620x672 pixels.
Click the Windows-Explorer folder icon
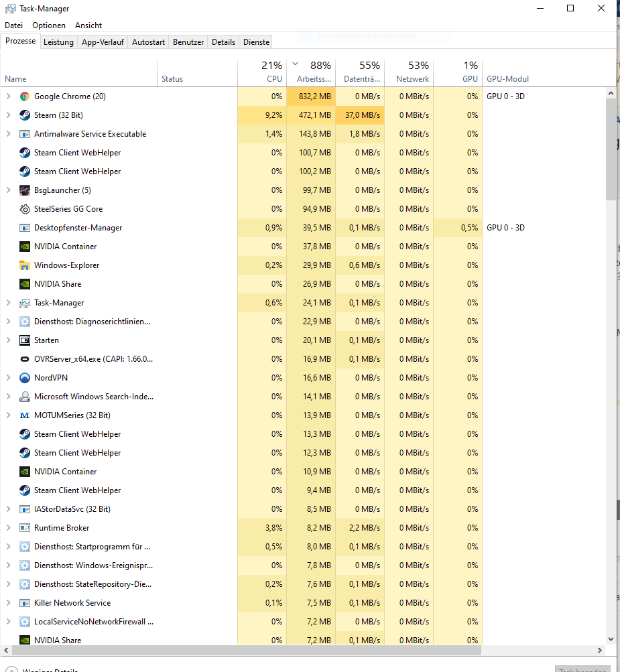[x=25, y=265]
